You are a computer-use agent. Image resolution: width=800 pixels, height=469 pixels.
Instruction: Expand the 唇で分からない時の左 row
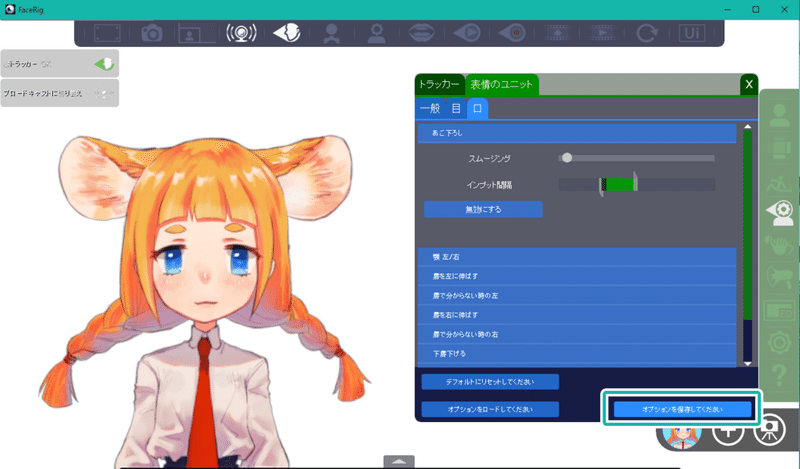(577, 295)
